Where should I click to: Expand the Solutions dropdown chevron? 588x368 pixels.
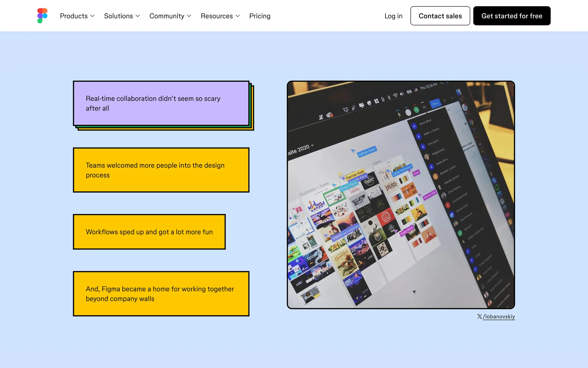(138, 16)
